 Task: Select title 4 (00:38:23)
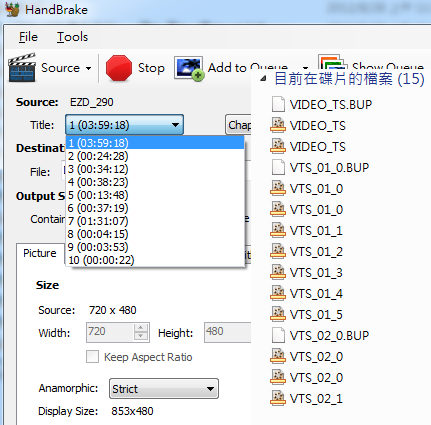pos(155,182)
